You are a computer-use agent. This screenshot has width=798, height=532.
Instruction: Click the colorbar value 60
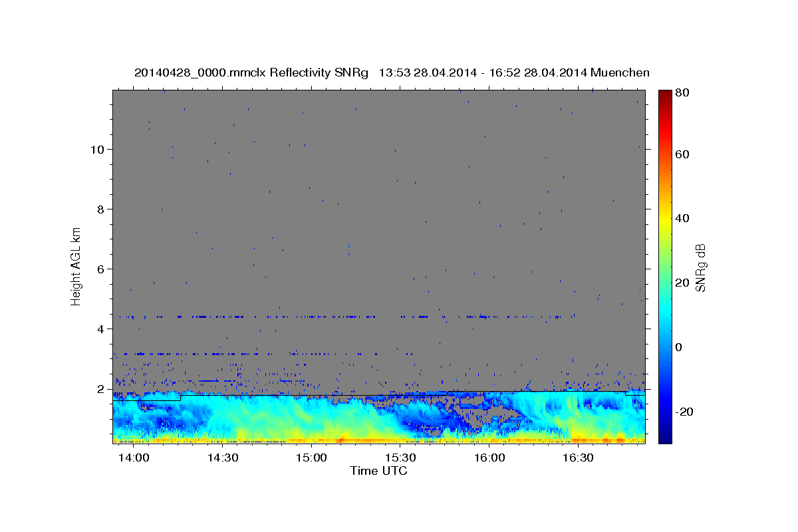coord(682,154)
